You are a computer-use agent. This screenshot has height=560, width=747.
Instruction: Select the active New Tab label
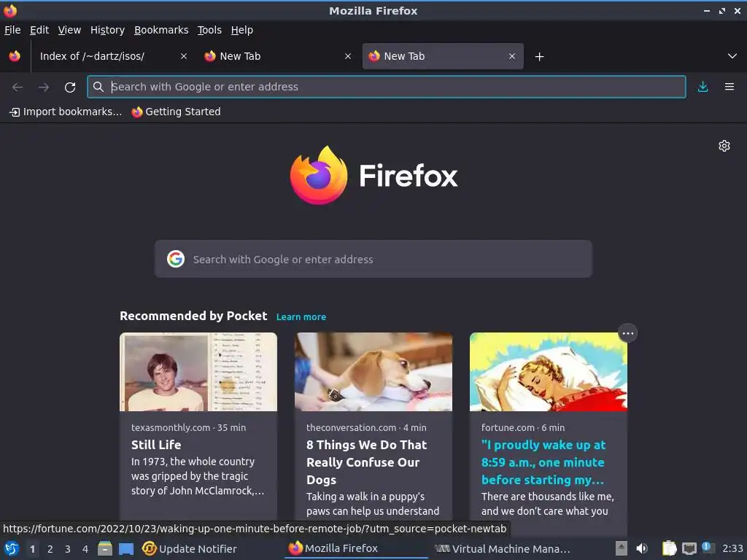(404, 56)
